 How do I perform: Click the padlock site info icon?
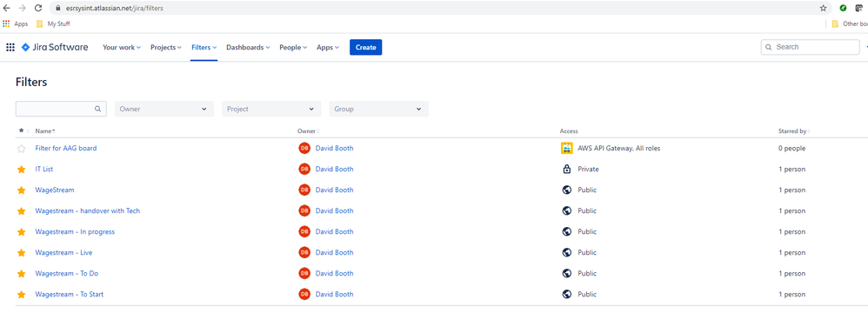tap(57, 9)
